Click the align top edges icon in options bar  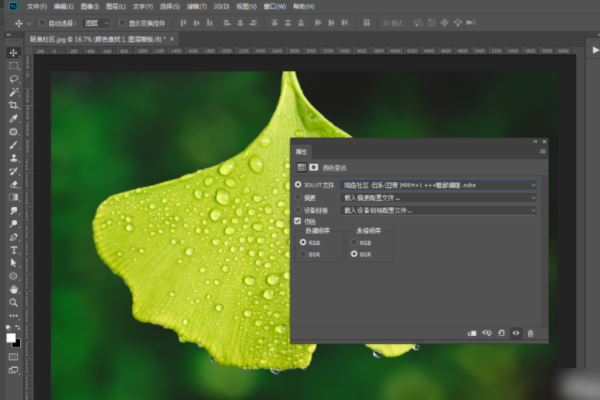pos(183,23)
